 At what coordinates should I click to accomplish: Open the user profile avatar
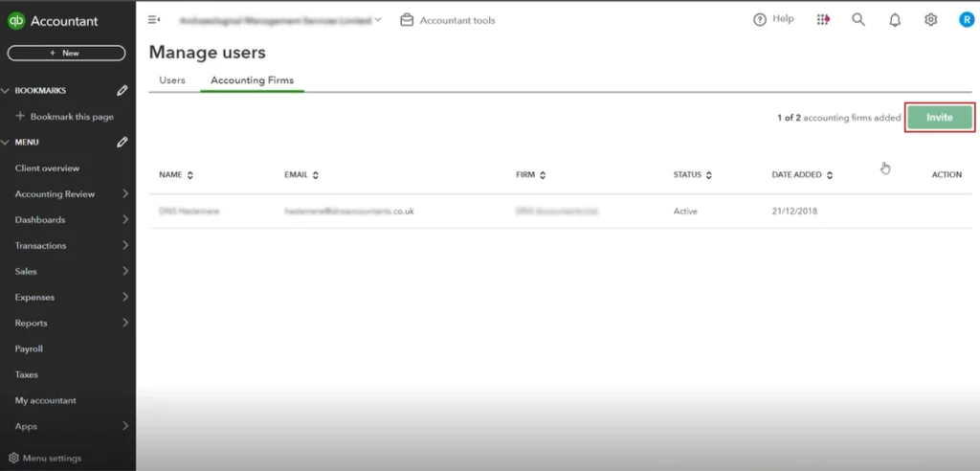(966, 20)
